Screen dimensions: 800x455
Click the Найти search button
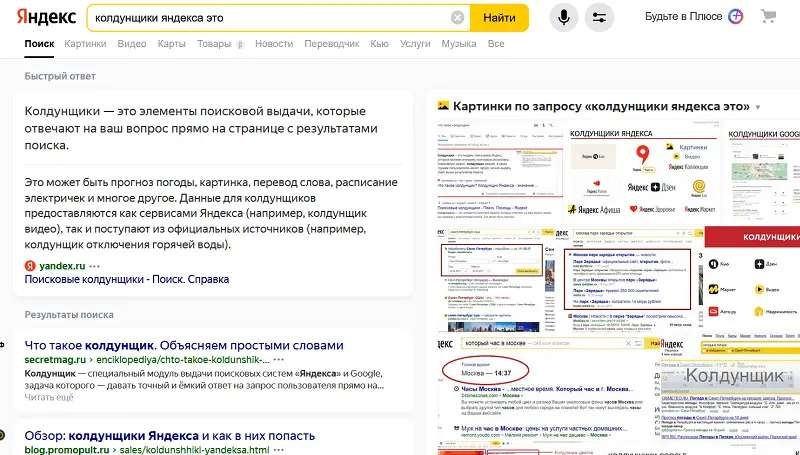pos(499,18)
